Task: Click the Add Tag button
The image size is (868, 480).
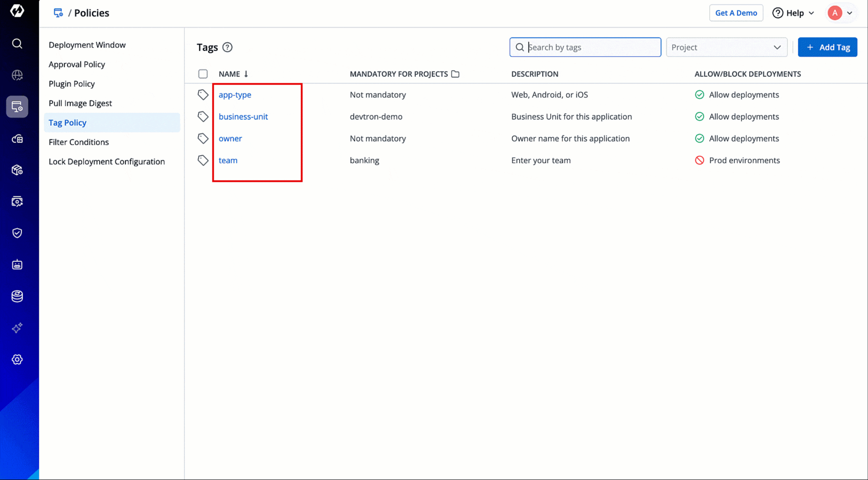Action: pyautogui.click(x=827, y=48)
